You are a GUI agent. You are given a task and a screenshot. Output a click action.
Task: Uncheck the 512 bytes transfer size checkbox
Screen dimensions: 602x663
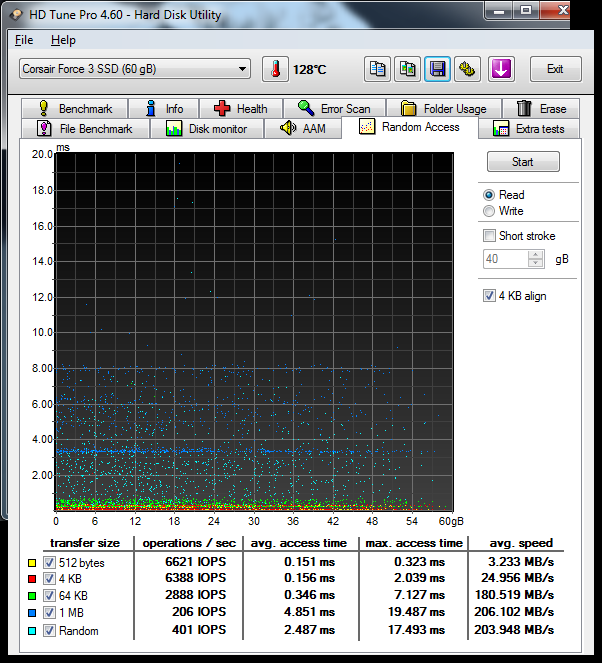[x=49, y=563]
